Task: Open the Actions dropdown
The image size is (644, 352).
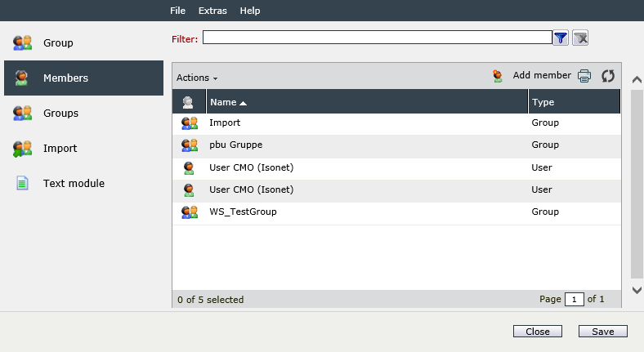Action: [197, 78]
